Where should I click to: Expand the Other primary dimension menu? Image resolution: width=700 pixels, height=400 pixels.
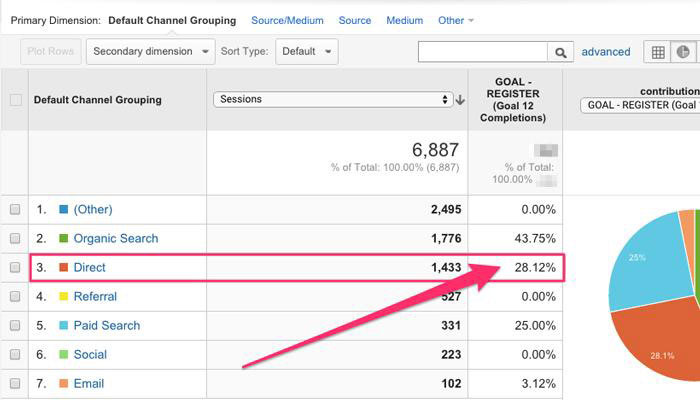coord(455,21)
